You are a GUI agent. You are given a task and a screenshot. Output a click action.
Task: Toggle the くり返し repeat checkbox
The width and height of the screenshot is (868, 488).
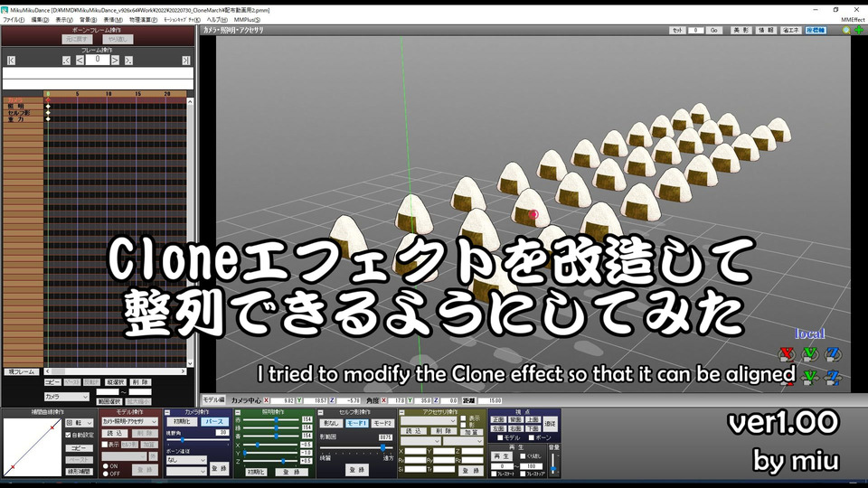[x=523, y=456]
